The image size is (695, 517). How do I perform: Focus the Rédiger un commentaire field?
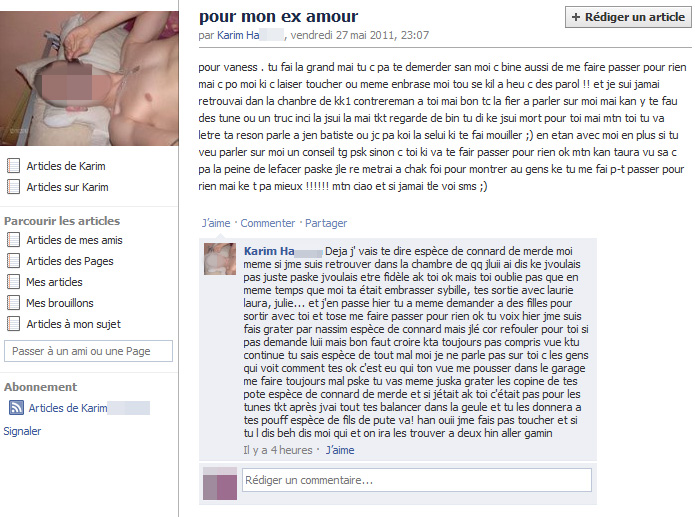(417, 480)
